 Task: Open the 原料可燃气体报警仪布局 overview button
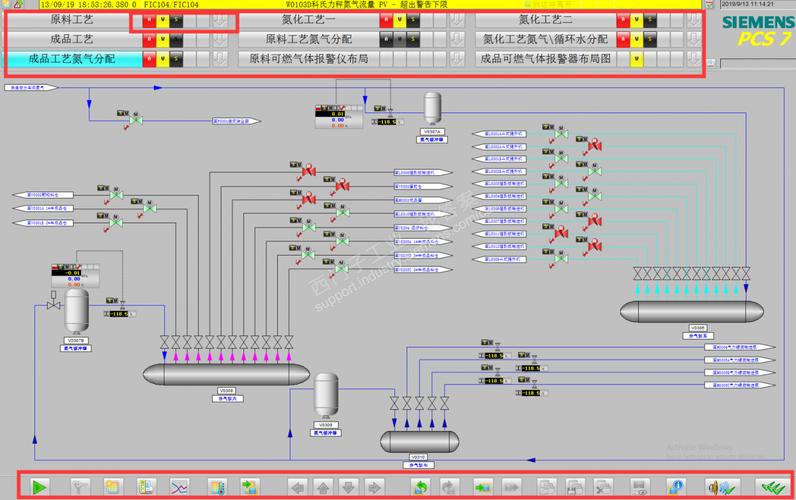coord(309,59)
